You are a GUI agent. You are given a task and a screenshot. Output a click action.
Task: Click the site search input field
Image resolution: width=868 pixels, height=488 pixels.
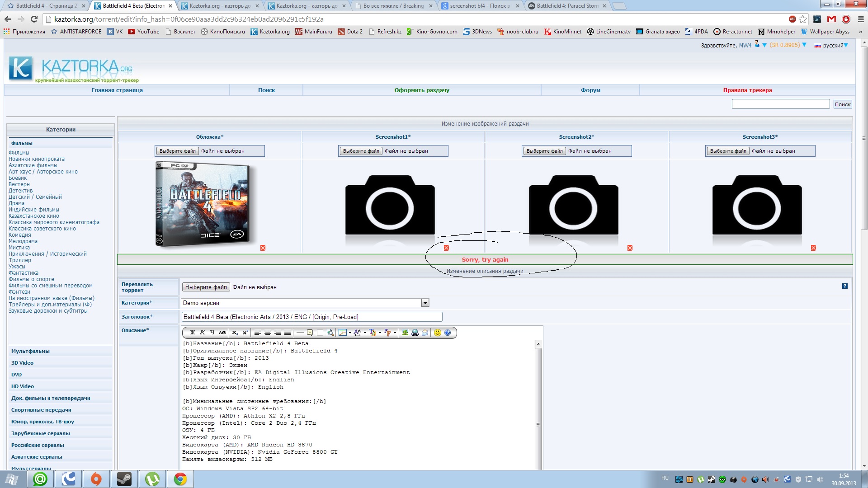[x=781, y=104]
